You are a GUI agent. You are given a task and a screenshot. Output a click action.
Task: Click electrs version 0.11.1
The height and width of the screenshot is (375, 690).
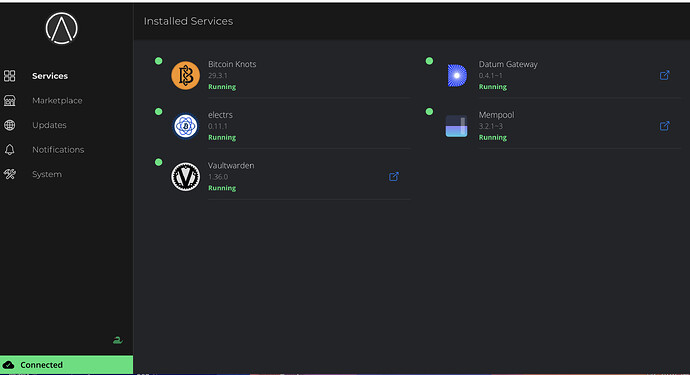tap(218, 126)
